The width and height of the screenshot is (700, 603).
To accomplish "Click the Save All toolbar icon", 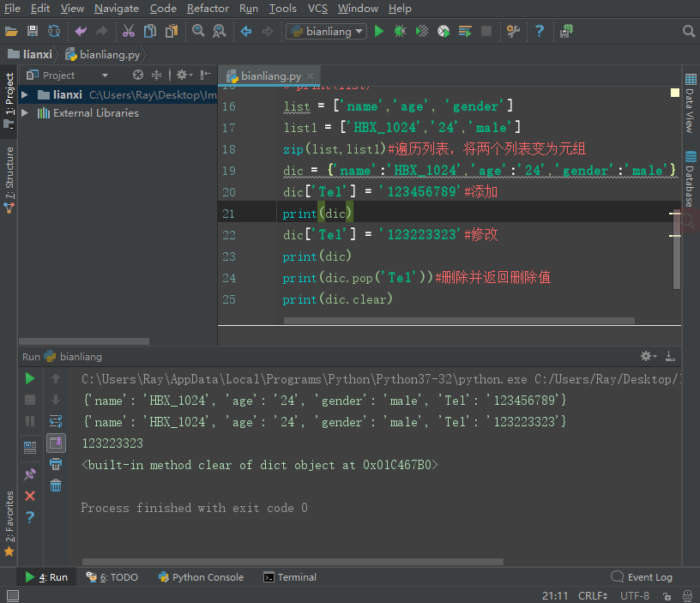I will pyautogui.click(x=33, y=31).
